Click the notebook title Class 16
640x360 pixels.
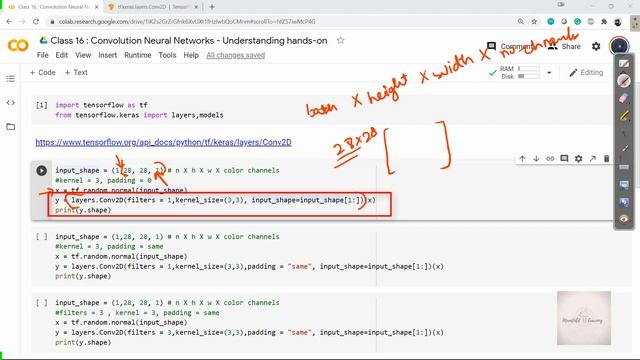tap(189, 40)
